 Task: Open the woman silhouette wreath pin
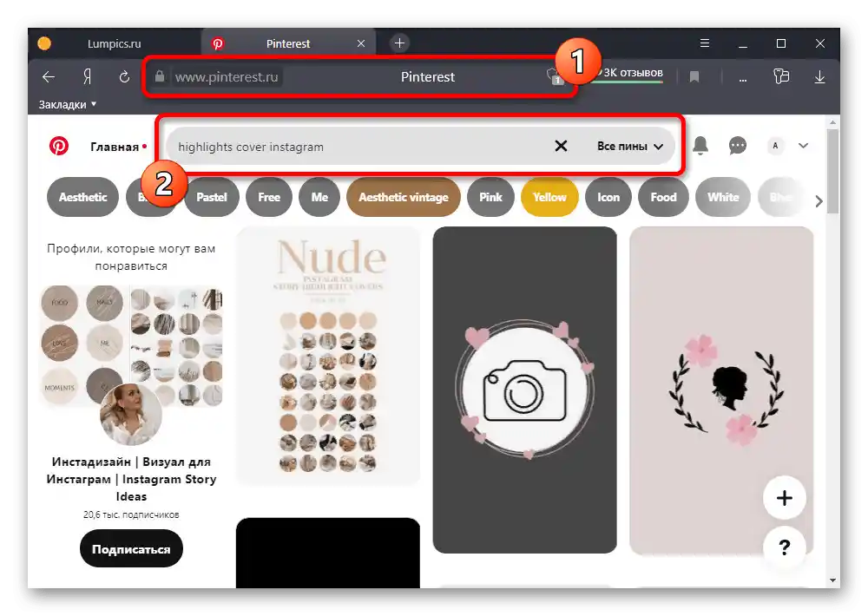(x=721, y=390)
